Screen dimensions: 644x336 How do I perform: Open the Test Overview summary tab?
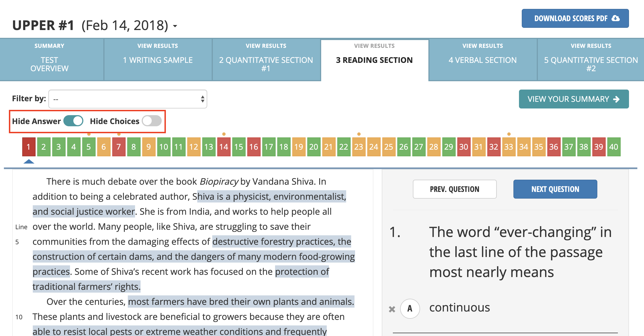tap(49, 60)
